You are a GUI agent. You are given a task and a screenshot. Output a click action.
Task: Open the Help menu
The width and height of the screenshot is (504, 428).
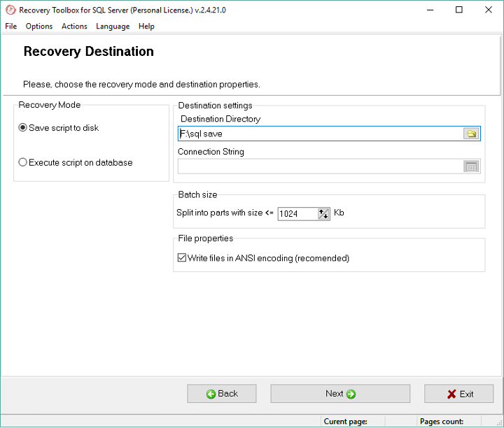tap(146, 27)
